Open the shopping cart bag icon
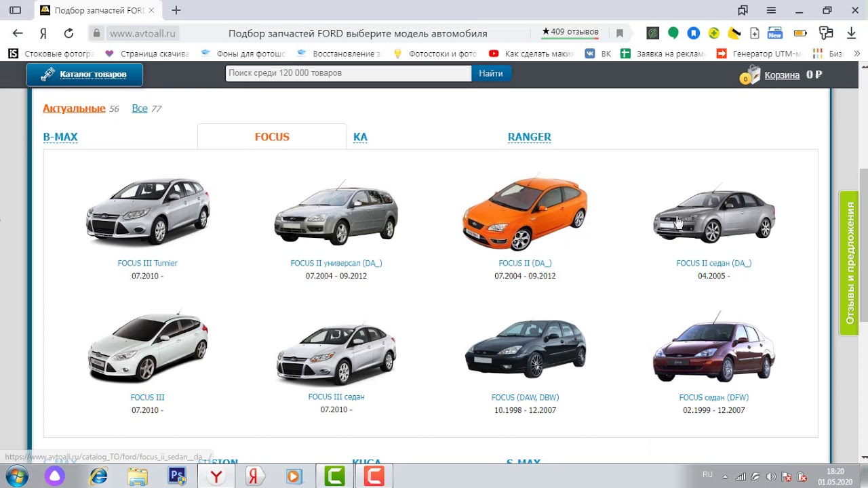This screenshot has height=488, width=868. click(x=750, y=75)
